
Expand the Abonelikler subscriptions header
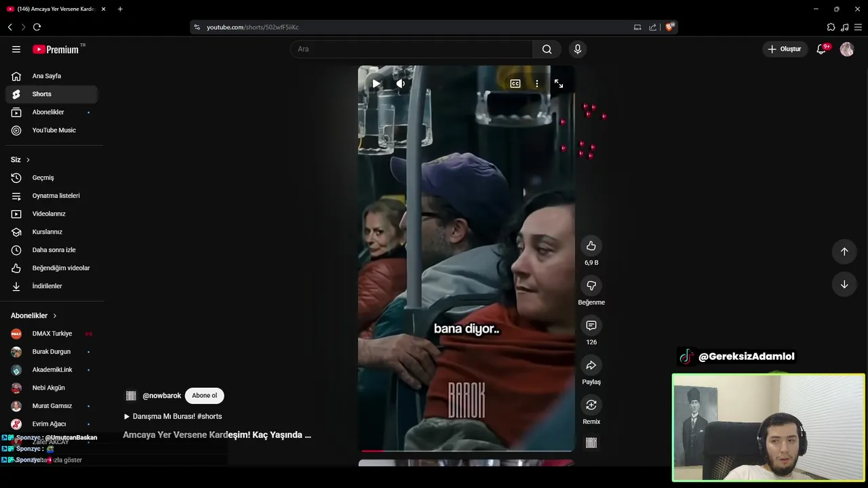34,316
